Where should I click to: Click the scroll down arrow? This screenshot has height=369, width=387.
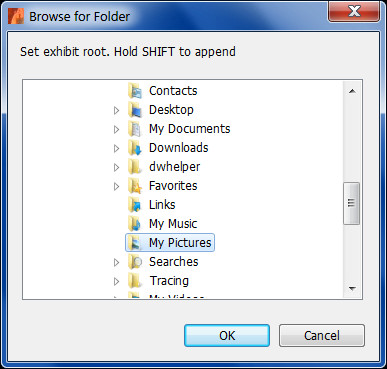tap(352, 288)
